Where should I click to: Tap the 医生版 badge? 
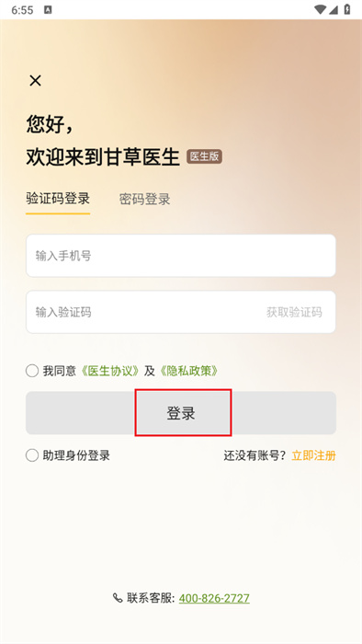[205, 156]
